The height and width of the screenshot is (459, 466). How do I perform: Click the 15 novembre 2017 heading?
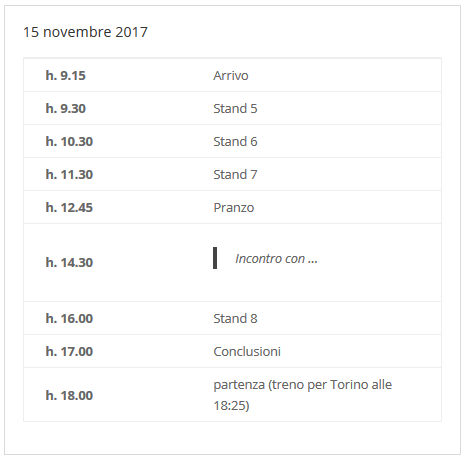pyautogui.click(x=85, y=32)
